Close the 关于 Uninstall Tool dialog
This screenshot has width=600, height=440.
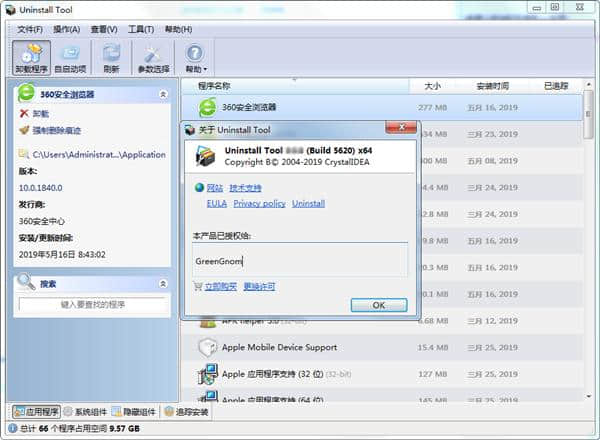[401, 127]
